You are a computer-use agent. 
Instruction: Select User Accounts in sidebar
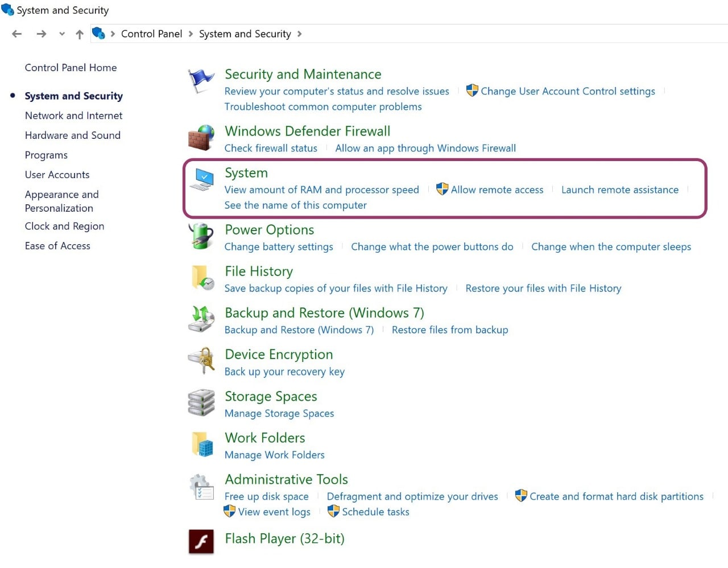(x=57, y=175)
